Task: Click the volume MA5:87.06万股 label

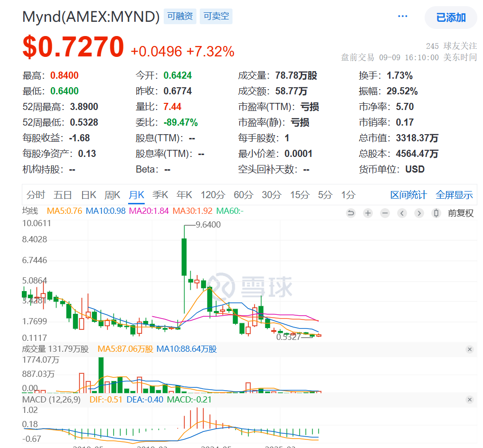Action: (x=125, y=349)
